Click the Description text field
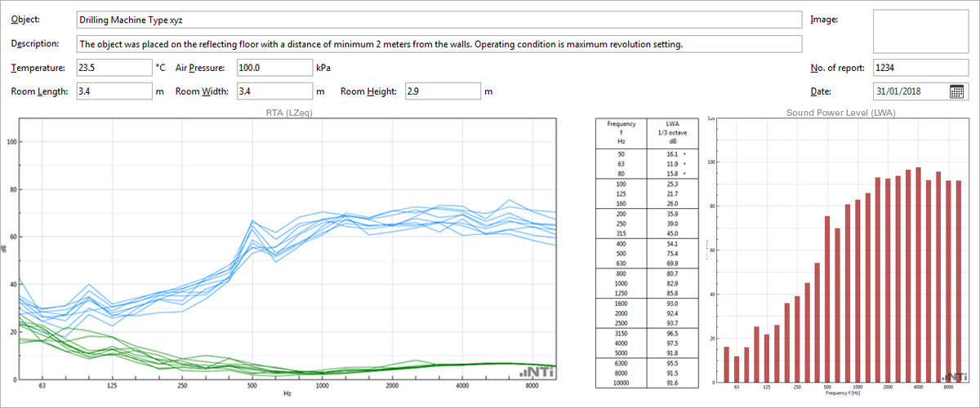Image resolution: width=980 pixels, height=408 pixels. [x=439, y=44]
